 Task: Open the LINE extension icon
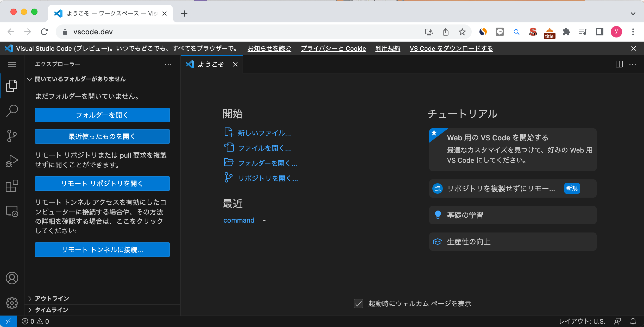500,32
